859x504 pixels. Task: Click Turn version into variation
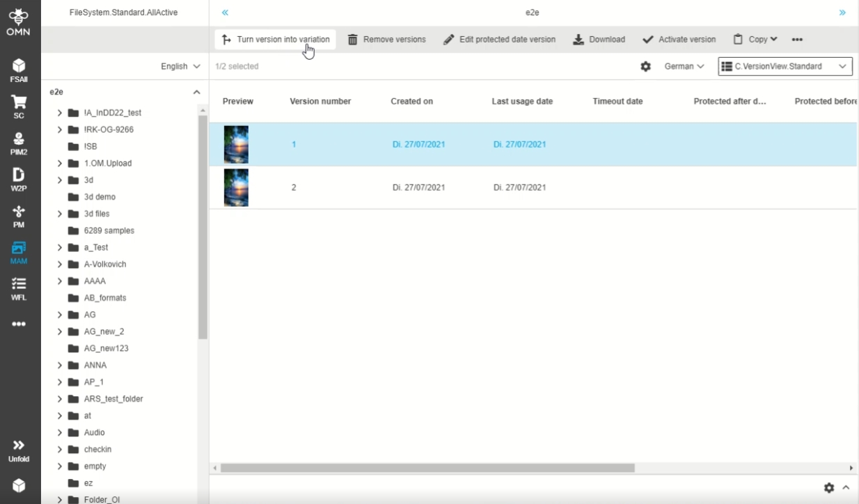click(276, 40)
